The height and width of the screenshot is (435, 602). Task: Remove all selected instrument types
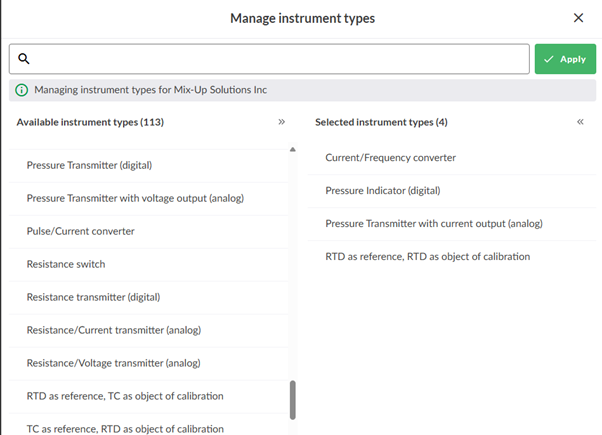(x=580, y=122)
